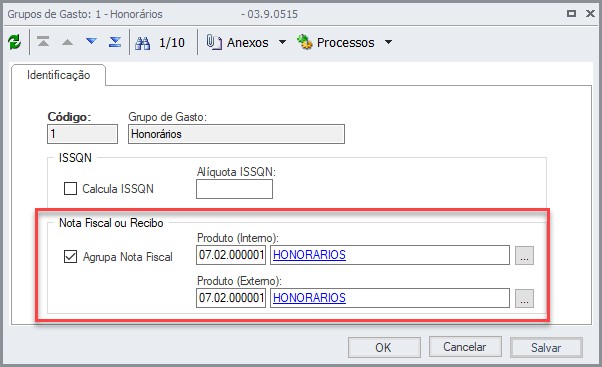
Task: Click the Salvar button
Action: 546,347
